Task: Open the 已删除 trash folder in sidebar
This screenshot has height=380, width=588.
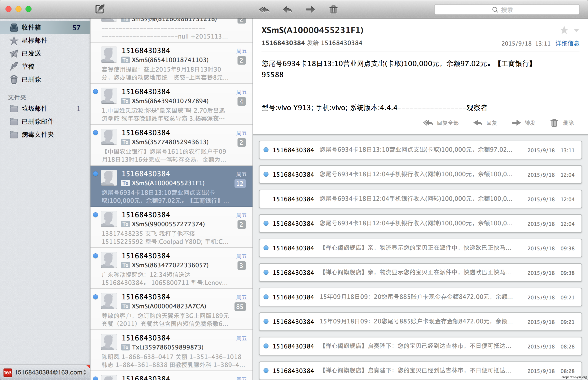Action: tap(45, 79)
